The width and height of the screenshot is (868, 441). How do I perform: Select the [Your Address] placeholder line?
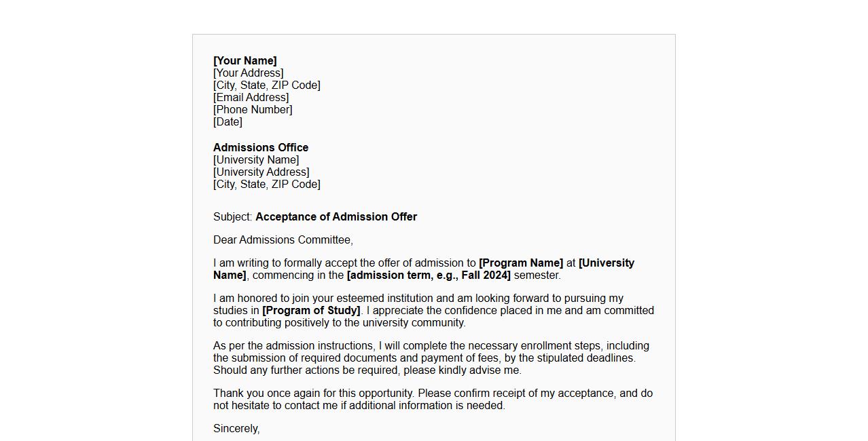248,73
